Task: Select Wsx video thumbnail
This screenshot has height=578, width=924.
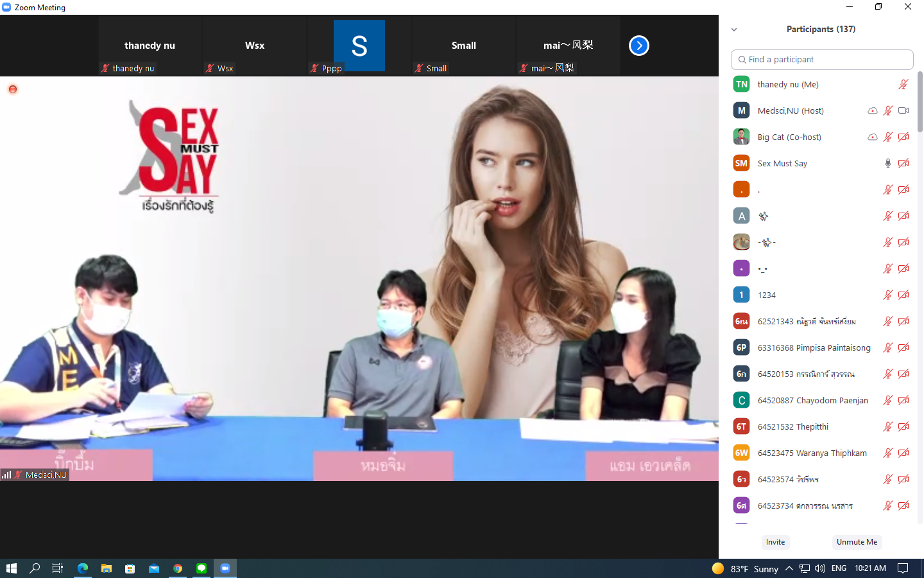Action: (255, 46)
